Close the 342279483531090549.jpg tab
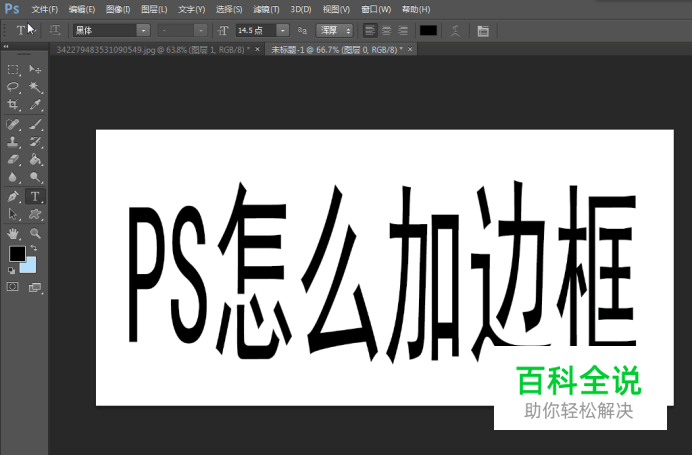This screenshot has height=455, width=692. click(257, 49)
